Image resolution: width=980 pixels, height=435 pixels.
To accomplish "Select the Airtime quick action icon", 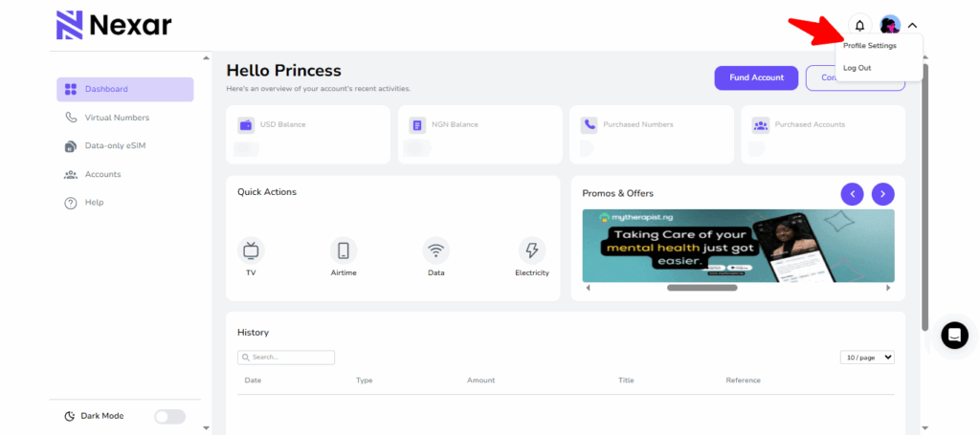I will click(344, 250).
